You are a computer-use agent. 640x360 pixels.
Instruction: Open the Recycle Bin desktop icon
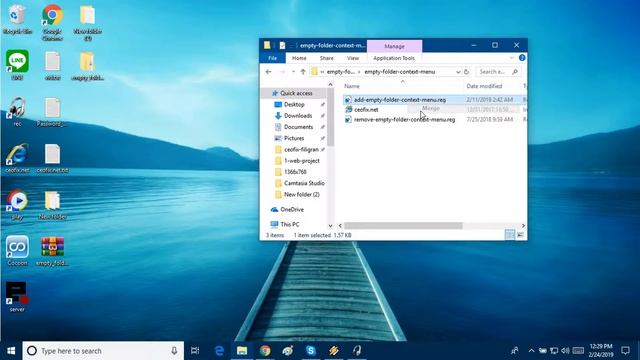pyautogui.click(x=17, y=20)
